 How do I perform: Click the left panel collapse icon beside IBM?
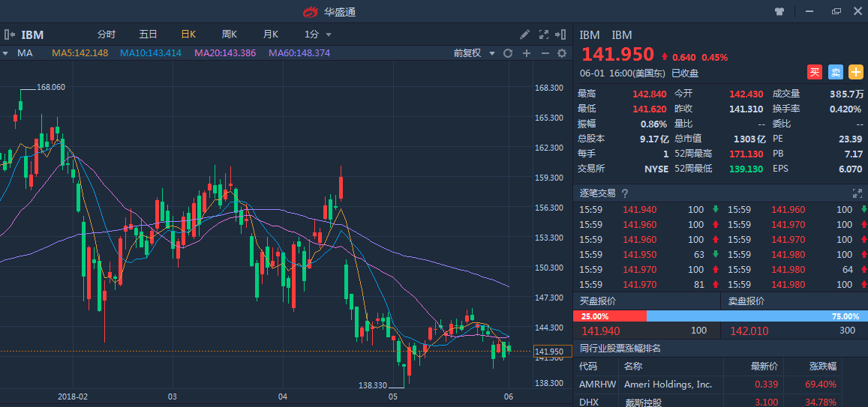10,34
